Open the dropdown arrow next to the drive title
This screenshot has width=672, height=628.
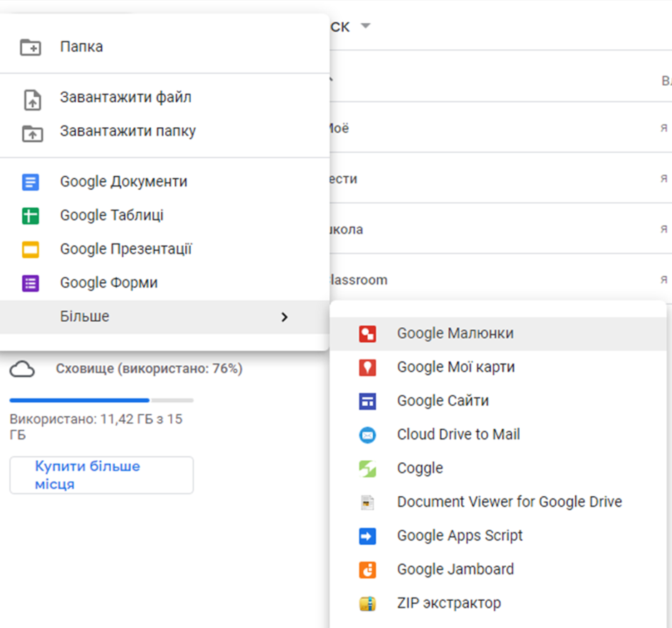pyautogui.click(x=365, y=26)
